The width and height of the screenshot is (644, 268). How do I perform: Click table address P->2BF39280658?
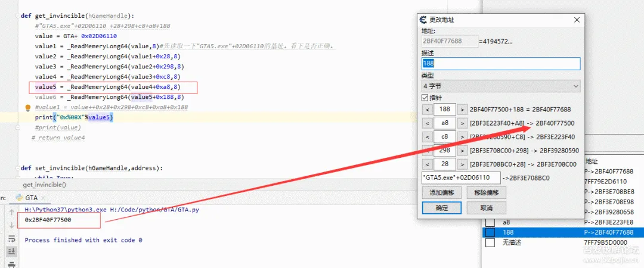[x=609, y=212]
